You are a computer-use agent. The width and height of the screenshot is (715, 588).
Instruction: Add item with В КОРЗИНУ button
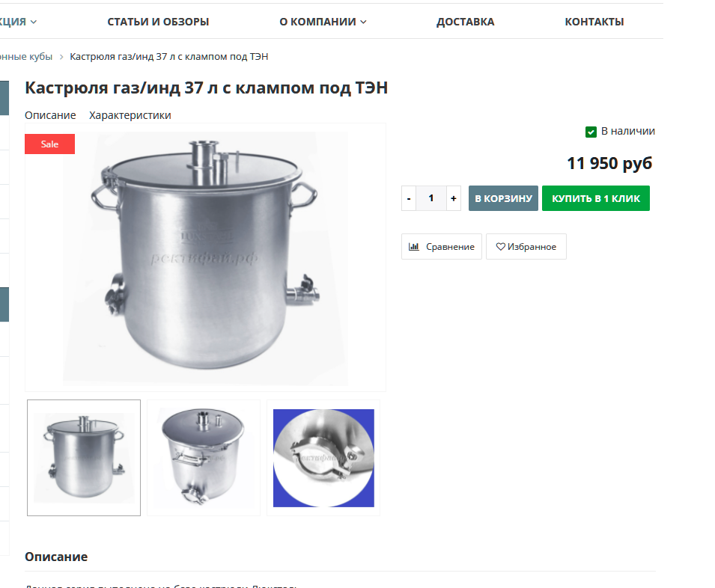(503, 198)
